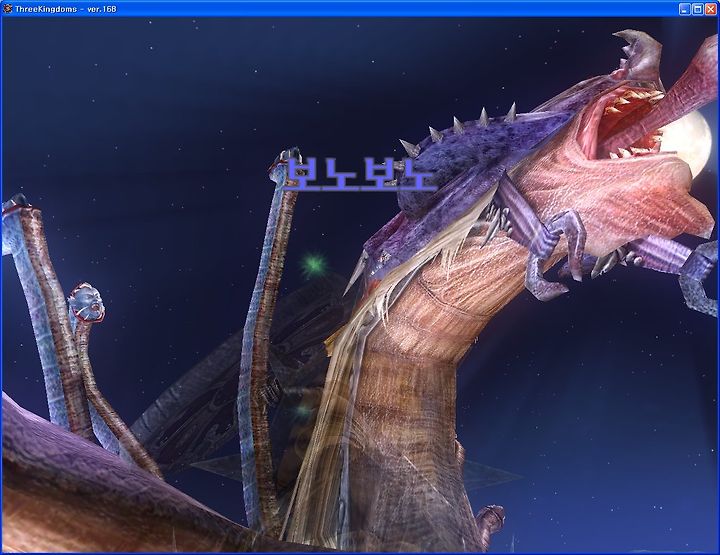Click the ThreeKingdoms - ver.168 title text
The height and width of the screenshot is (555, 720).
(66, 9)
